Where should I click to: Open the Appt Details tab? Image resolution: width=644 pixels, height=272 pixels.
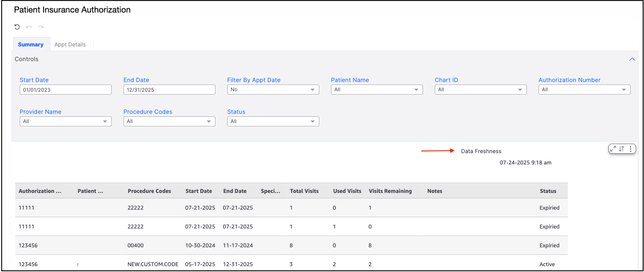click(x=70, y=44)
